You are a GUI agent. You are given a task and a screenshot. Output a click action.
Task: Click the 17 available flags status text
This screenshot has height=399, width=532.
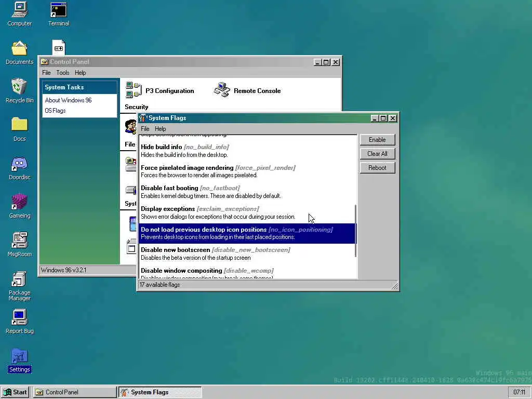pos(160,285)
